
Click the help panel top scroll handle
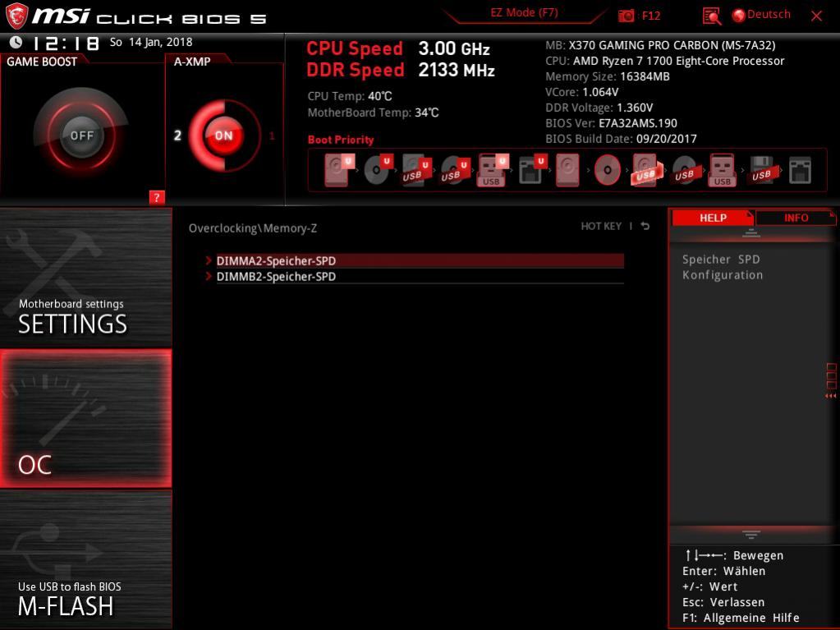751,233
